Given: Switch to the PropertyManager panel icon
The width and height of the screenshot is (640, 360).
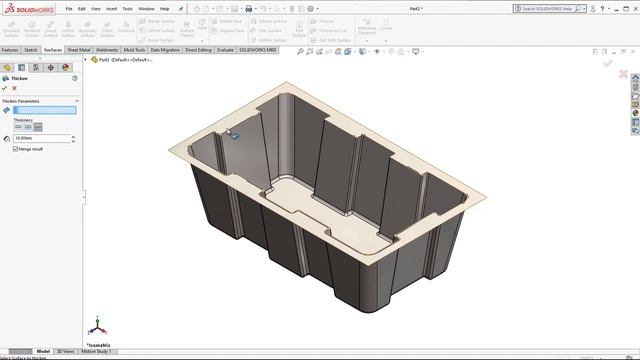Looking at the screenshot, I should pyautogui.click(x=22, y=67).
